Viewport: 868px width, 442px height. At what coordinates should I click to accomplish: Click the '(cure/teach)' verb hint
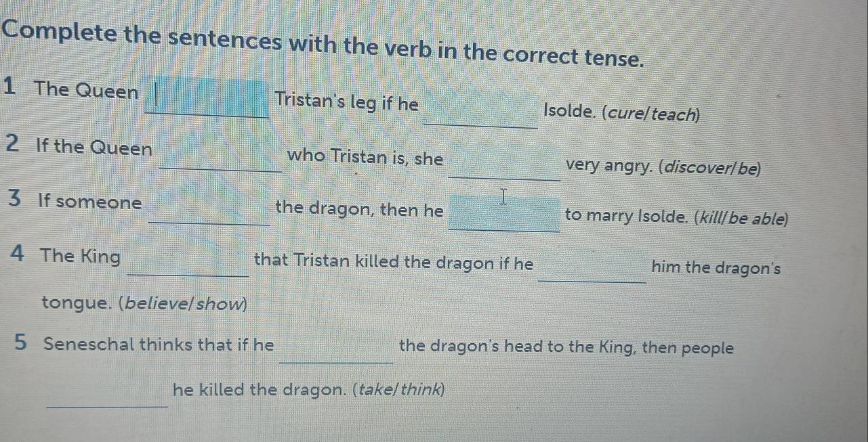[651, 114]
